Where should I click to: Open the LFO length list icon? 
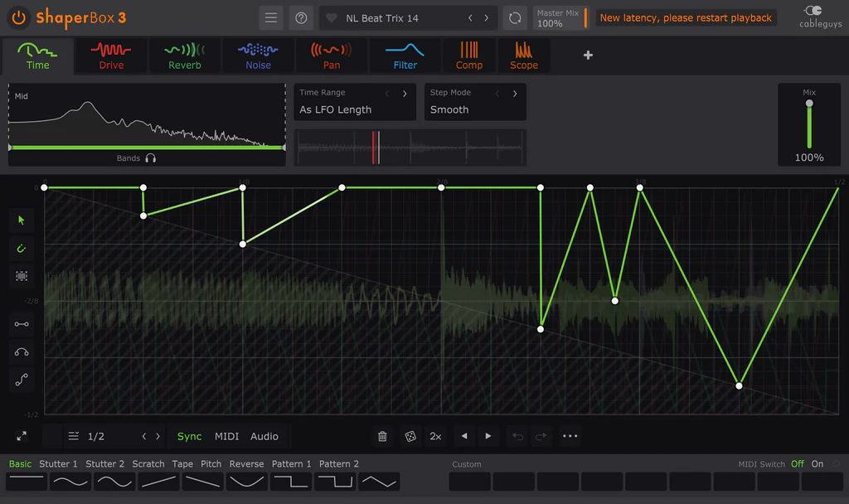coord(74,436)
